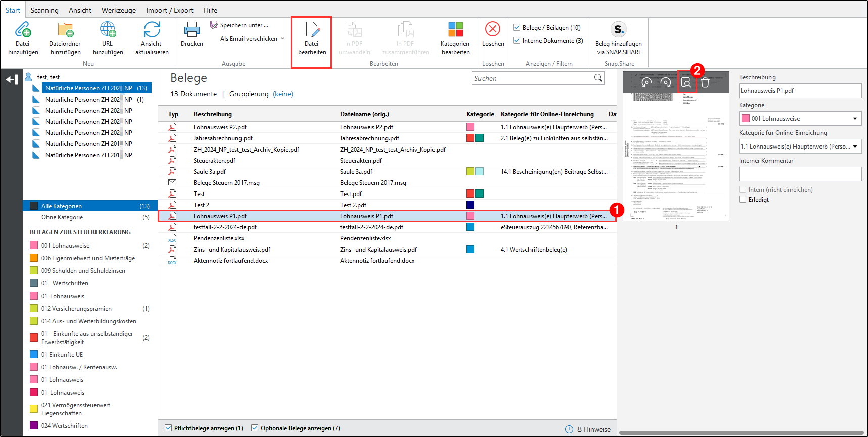Viewport: 868px width, 437px height.
Task: Sort by Kategorie für Online-Einreichung header
Action: click(547, 114)
